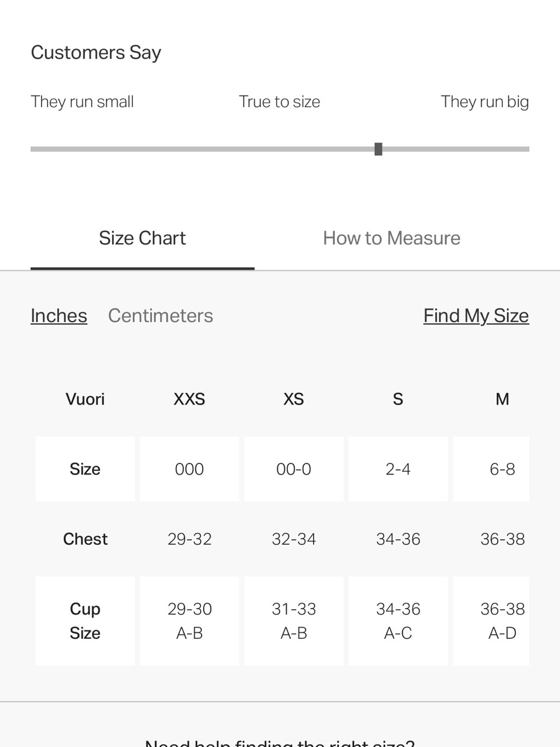The image size is (560, 747).
Task: Select the 2-4 size cell
Action: click(x=398, y=469)
